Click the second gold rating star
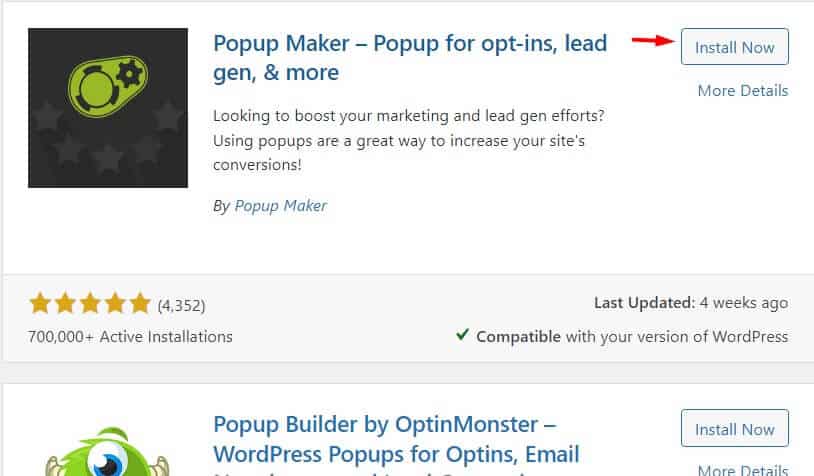Screen dimensions: 814x476 tap(65, 303)
